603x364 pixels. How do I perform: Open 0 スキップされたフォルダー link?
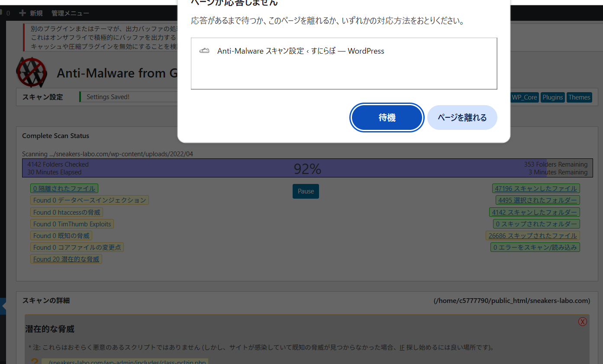[x=536, y=224]
